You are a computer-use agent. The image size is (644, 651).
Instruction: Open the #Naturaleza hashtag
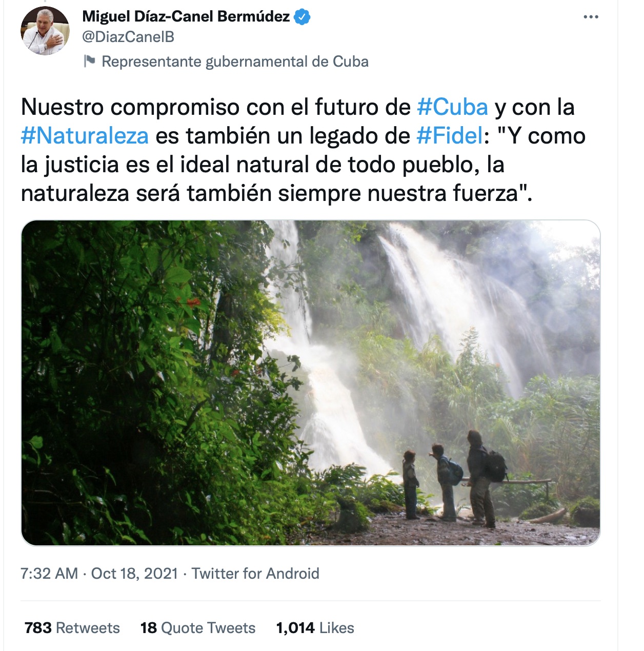(85, 136)
